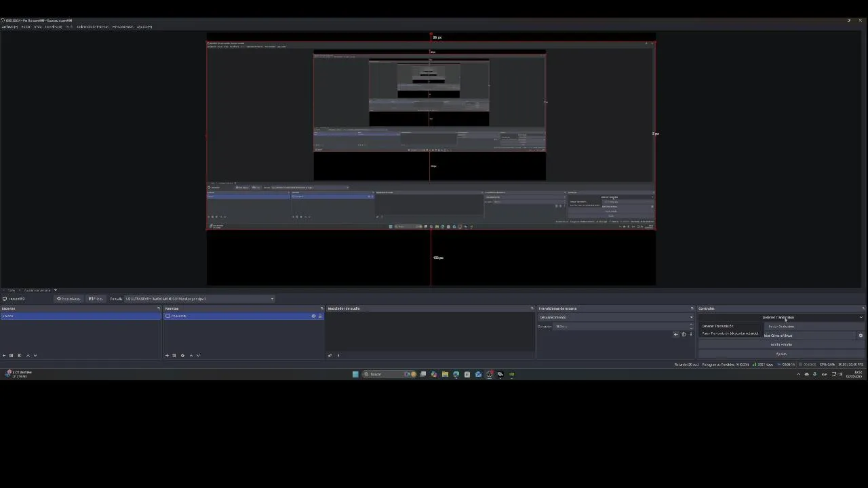
Task: Open the weather widget on the taskbar
Action: (x=19, y=373)
